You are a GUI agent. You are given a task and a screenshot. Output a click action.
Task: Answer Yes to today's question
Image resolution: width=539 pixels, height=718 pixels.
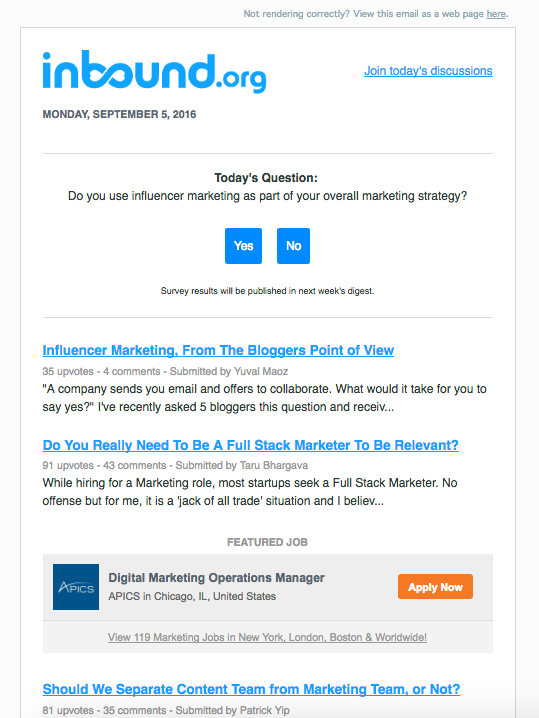243,246
